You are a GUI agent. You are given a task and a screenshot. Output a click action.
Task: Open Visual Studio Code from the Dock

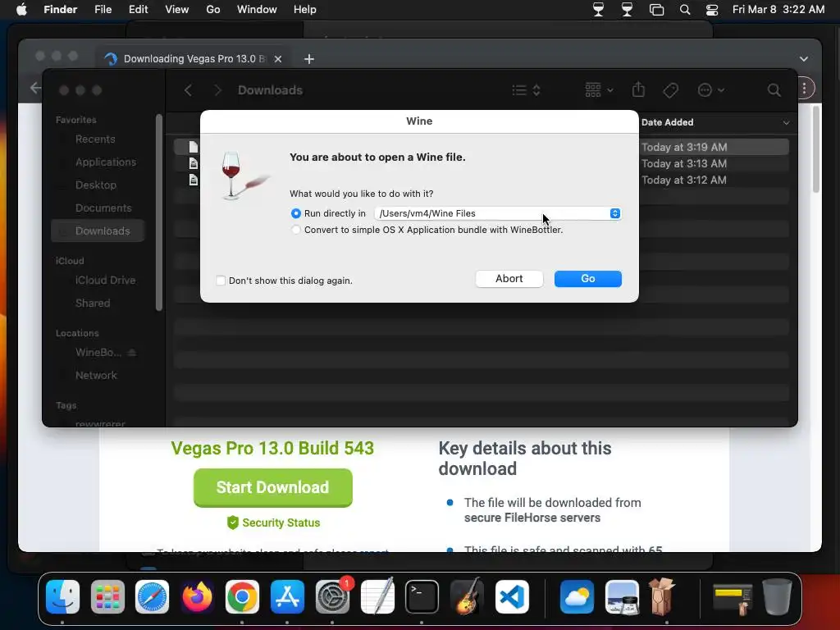512,597
